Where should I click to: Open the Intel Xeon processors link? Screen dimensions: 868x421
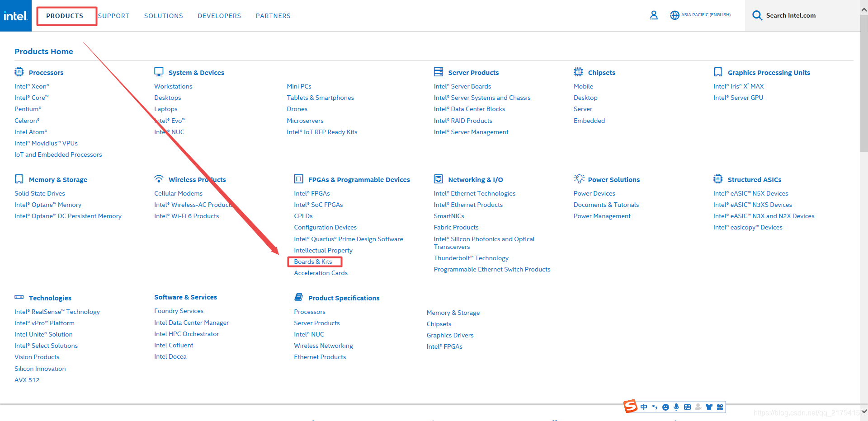(32, 86)
